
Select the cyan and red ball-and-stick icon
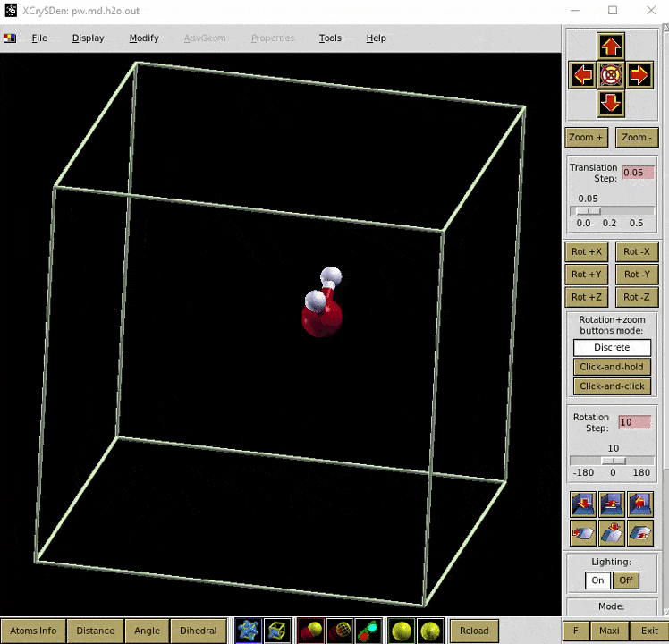coord(368,631)
